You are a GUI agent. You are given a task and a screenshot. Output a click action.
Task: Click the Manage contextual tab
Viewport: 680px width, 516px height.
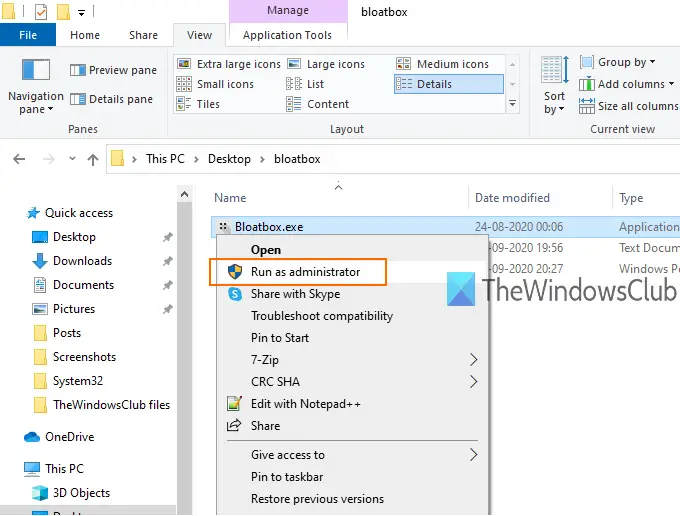(x=288, y=10)
